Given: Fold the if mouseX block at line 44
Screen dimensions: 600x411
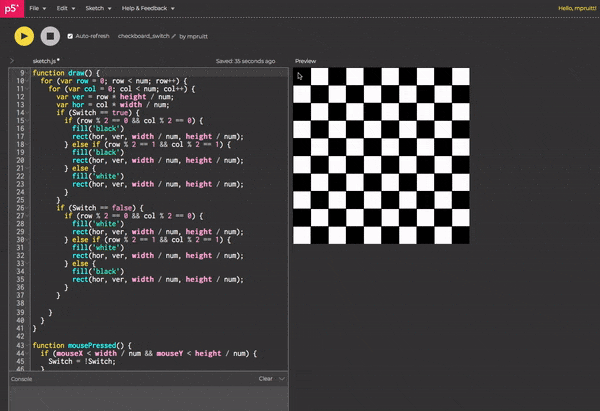Looking at the screenshot, I should [27, 353].
